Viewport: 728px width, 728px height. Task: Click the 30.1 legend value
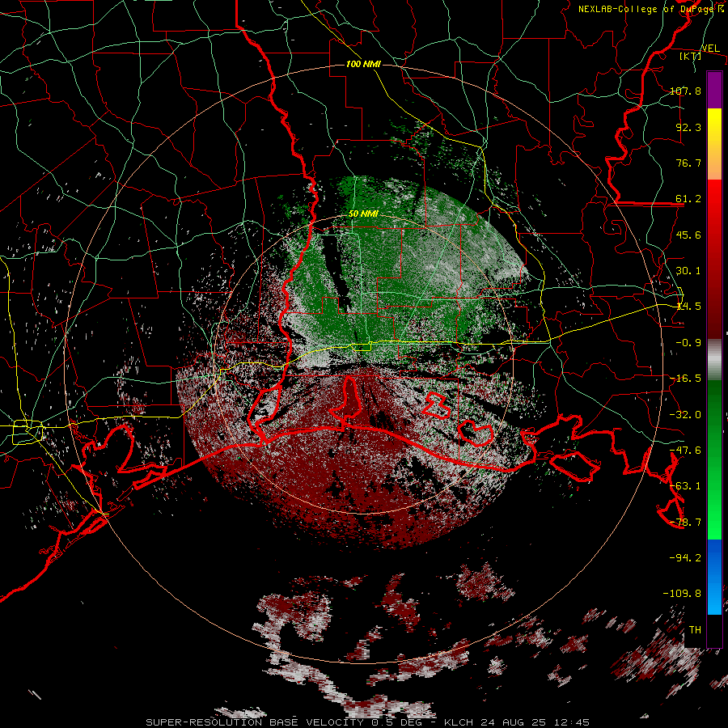click(x=688, y=271)
